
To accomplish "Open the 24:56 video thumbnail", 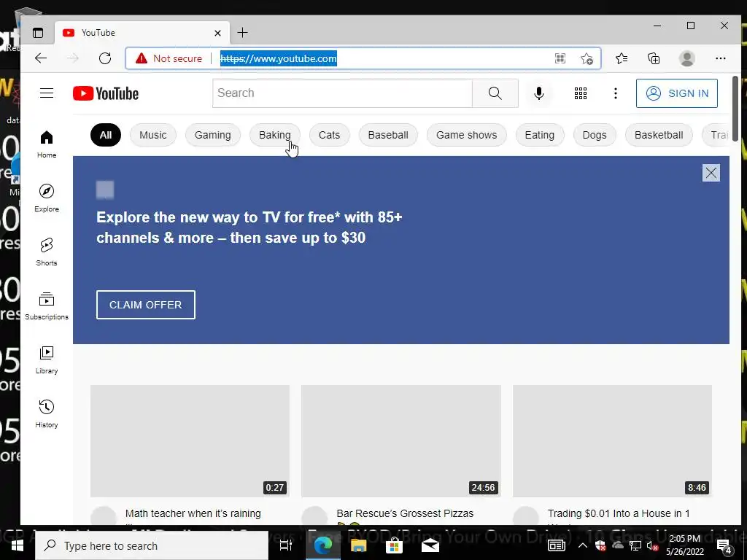I will click(x=401, y=441).
